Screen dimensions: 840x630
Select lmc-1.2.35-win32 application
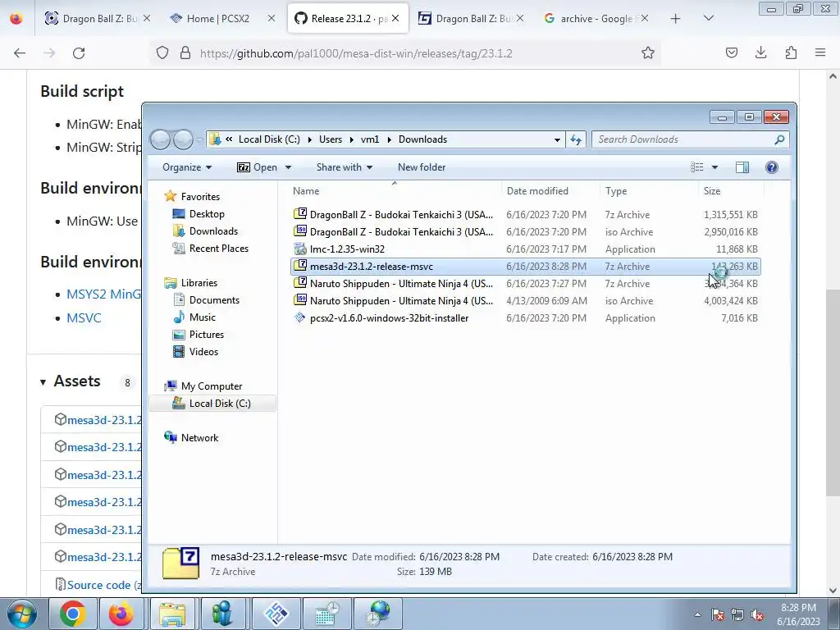tap(525, 249)
